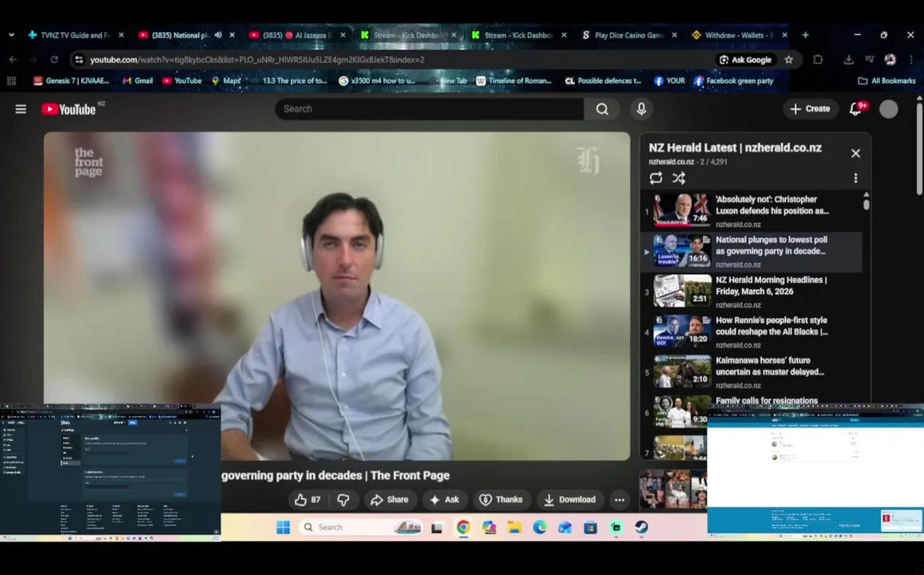Open Task View on taskbar
The height and width of the screenshot is (575, 924).
[437, 527]
